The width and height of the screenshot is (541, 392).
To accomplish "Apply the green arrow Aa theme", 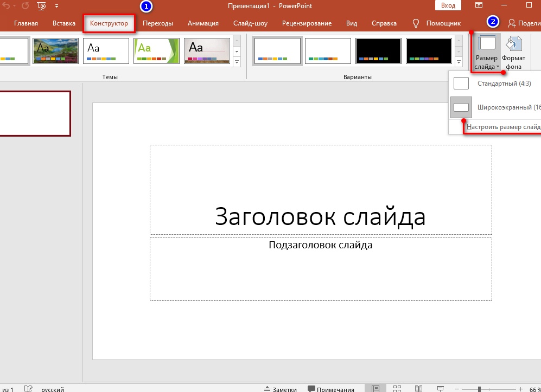I will coord(157,51).
